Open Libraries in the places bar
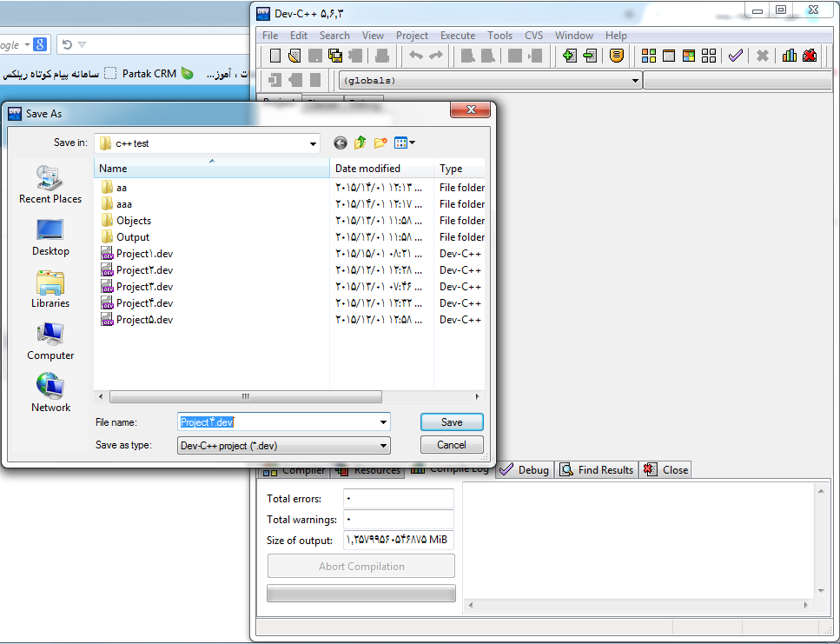Image resolution: width=840 pixels, height=644 pixels. 50,289
